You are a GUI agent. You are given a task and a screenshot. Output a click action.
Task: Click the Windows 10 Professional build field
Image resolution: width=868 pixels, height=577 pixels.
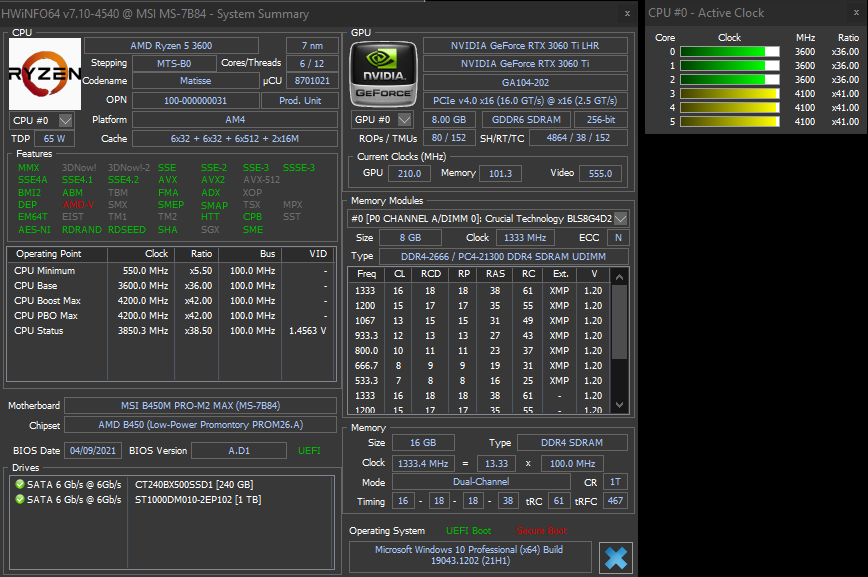pyautogui.click(x=469, y=555)
